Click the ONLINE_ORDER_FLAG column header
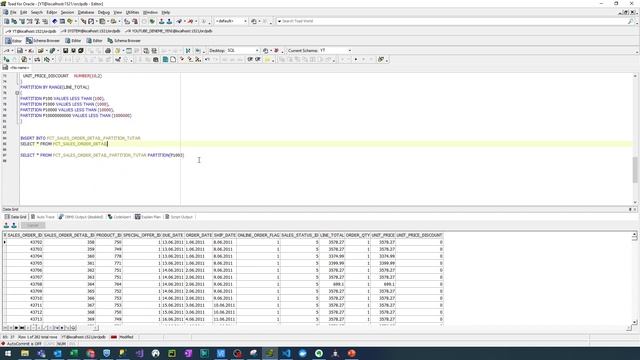640x360 pixels. tap(258, 236)
